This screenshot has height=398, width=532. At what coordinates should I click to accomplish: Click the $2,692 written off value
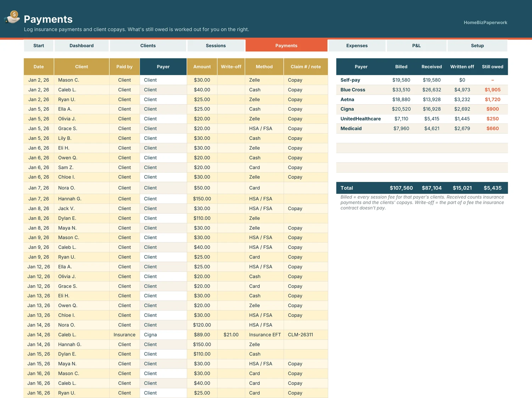(462, 109)
